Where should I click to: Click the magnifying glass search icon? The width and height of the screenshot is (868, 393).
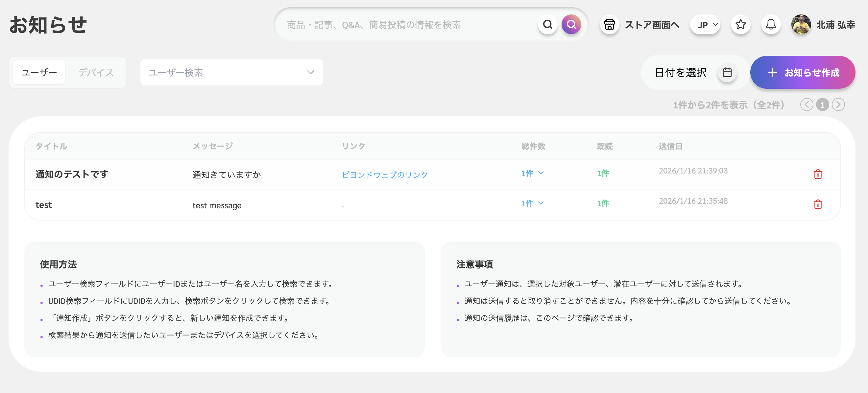click(547, 24)
